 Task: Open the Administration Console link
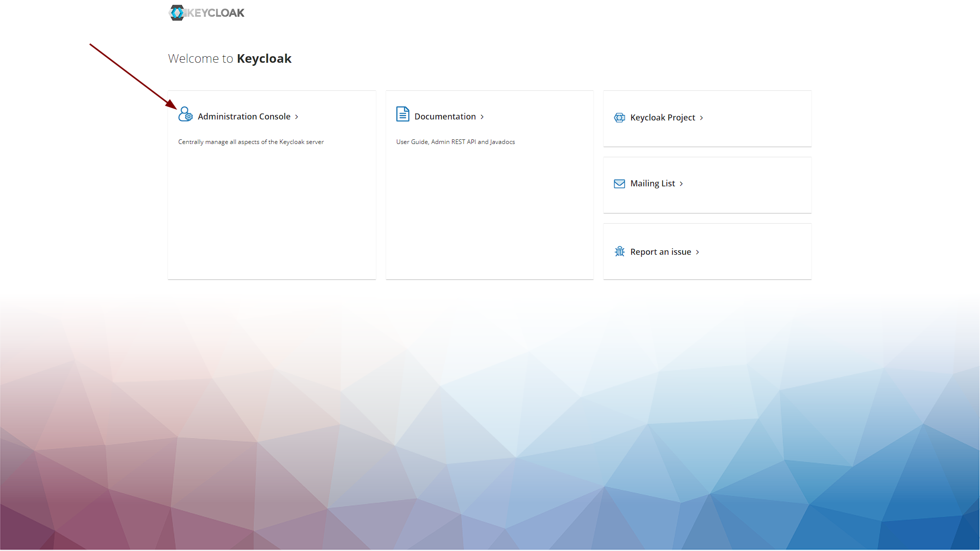coord(244,116)
